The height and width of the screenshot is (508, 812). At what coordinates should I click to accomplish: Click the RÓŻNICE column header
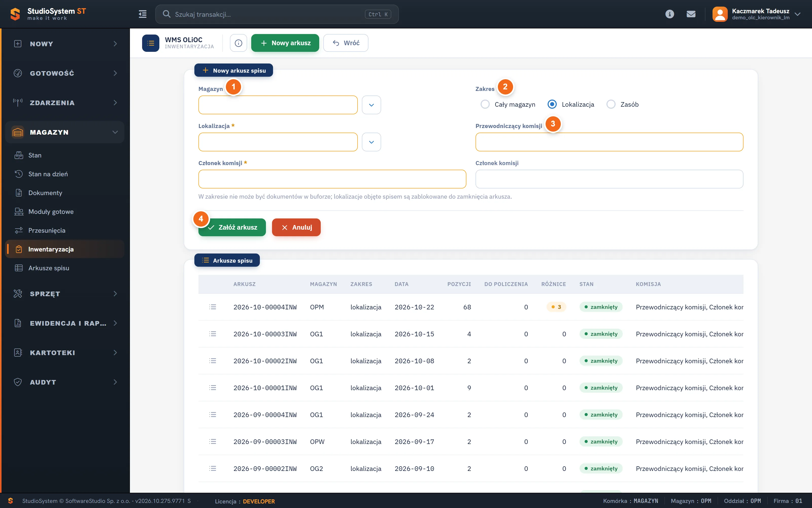tap(553, 284)
